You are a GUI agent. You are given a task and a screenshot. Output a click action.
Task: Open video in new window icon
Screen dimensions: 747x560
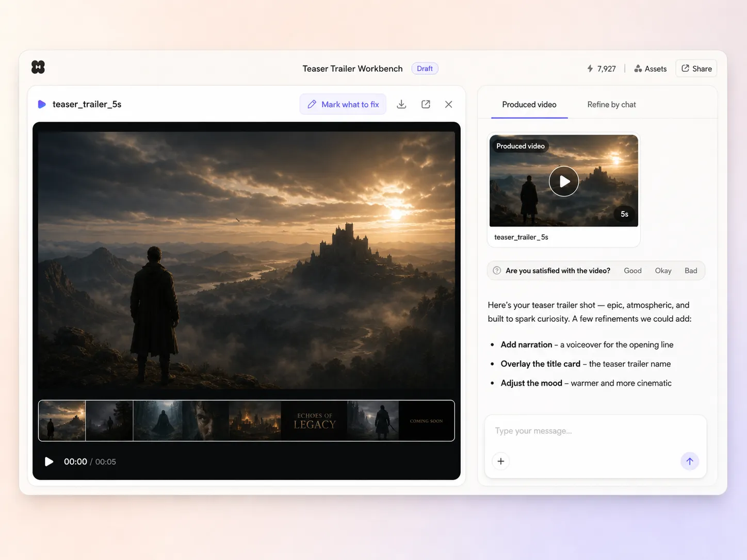point(426,104)
